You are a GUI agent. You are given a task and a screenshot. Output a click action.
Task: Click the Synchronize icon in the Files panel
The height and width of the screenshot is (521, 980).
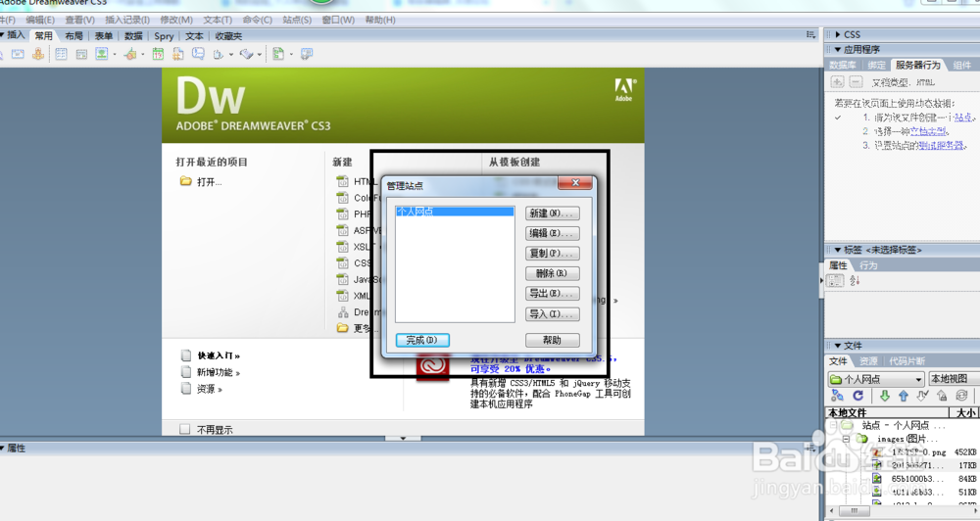962,396
